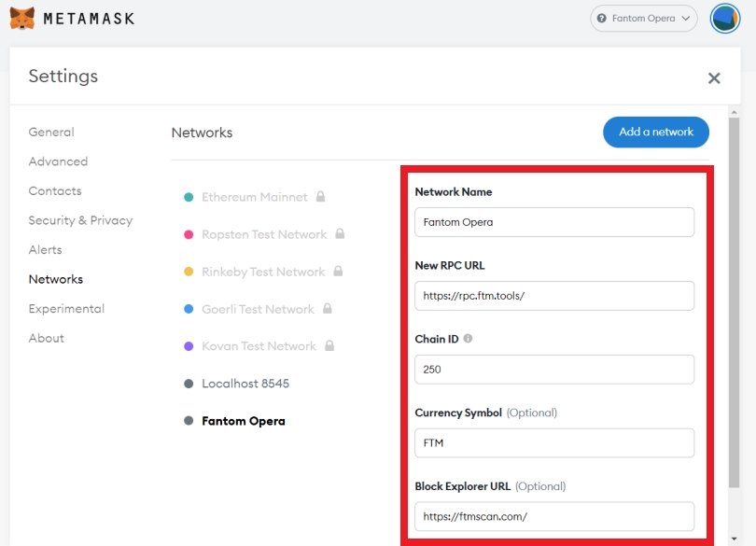The width and height of the screenshot is (756, 546).
Task: Open the Advanced settings section
Action: coord(58,161)
